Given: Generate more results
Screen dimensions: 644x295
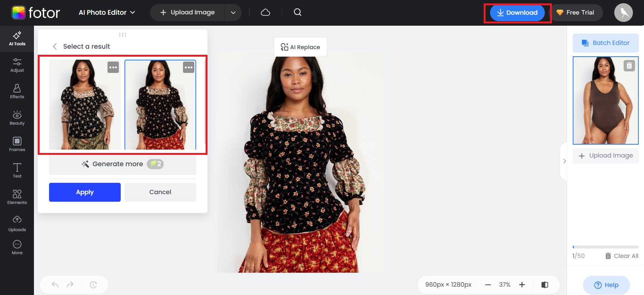Looking at the screenshot, I should click(123, 164).
